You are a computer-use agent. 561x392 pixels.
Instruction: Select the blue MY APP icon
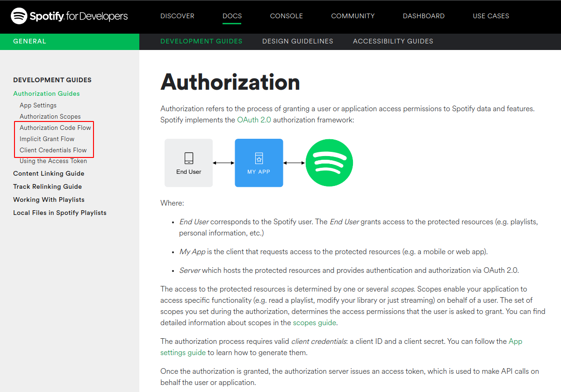259,163
